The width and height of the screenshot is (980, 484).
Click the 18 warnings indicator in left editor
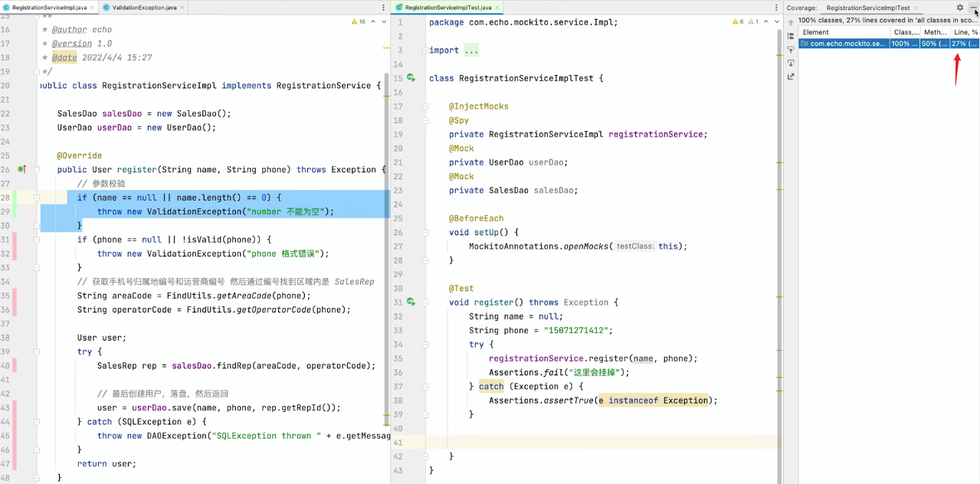click(x=359, y=21)
